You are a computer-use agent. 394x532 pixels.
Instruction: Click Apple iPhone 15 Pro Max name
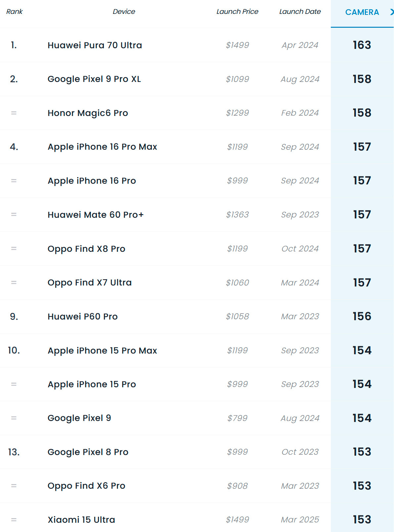click(x=102, y=351)
